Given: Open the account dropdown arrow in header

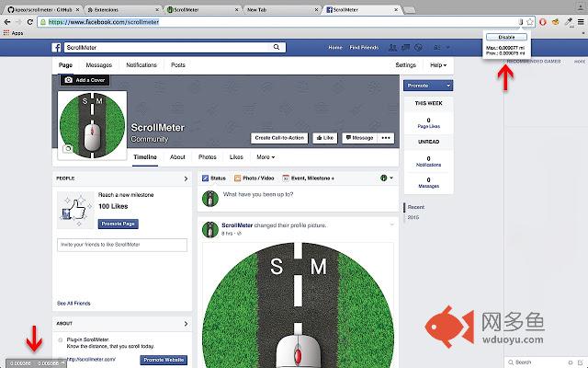Looking at the screenshot, I should (447, 47).
